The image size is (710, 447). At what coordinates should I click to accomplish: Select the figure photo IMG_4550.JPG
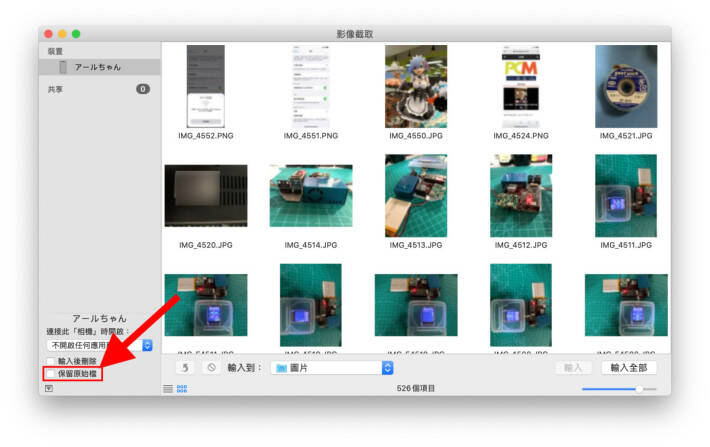point(416,86)
